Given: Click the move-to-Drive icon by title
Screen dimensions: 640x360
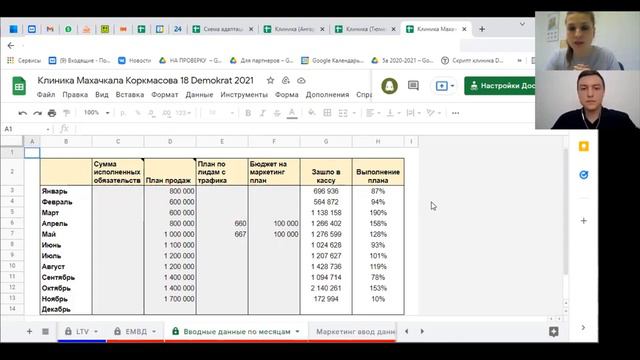Looking at the screenshot, I should [x=286, y=81].
